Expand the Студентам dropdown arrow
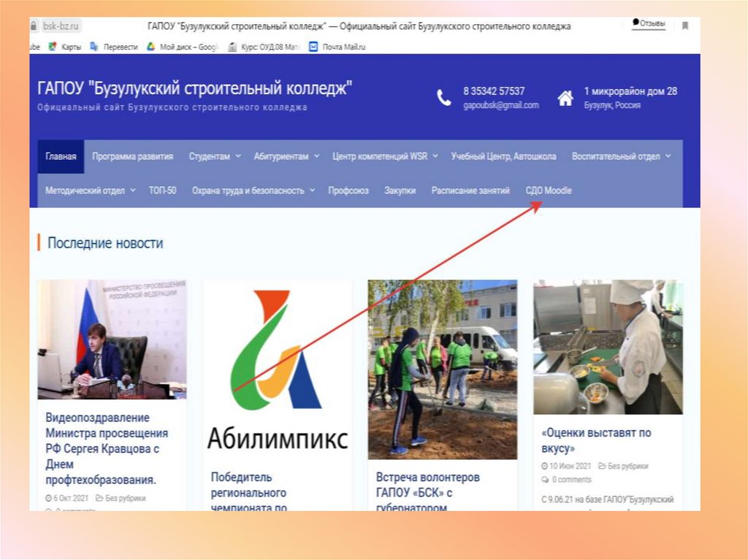748x560 pixels. coord(238,156)
